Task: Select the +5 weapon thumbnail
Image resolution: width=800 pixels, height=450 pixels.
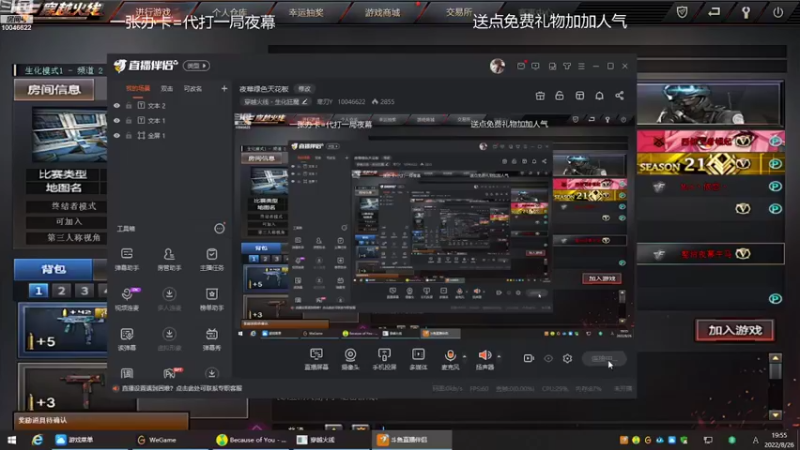Action: tap(63, 330)
